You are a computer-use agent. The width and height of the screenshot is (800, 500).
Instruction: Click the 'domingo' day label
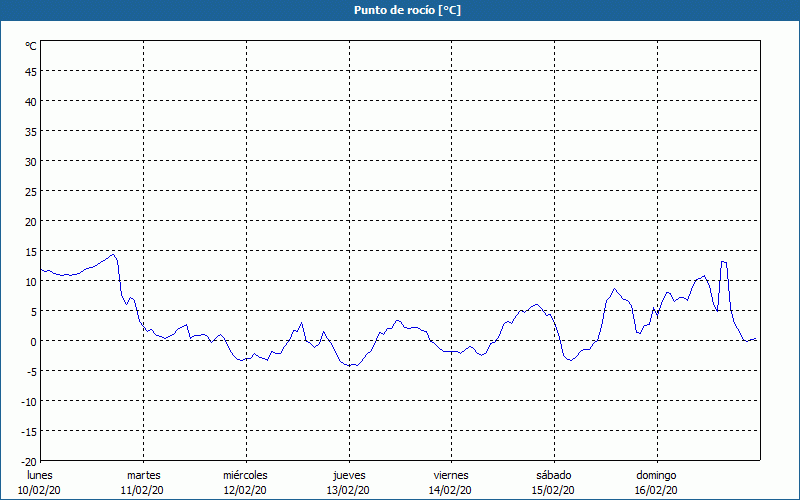coord(656,475)
